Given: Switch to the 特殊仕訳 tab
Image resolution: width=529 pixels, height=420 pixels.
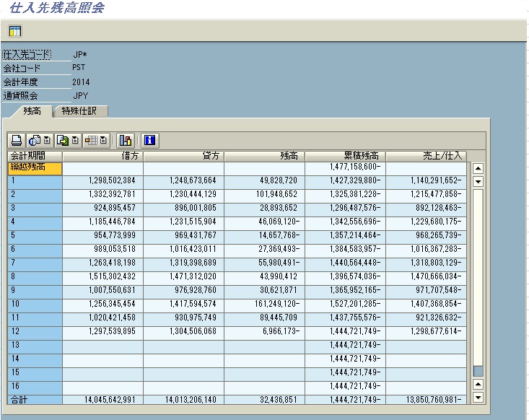Looking at the screenshot, I should pyautogui.click(x=83, y=111).
